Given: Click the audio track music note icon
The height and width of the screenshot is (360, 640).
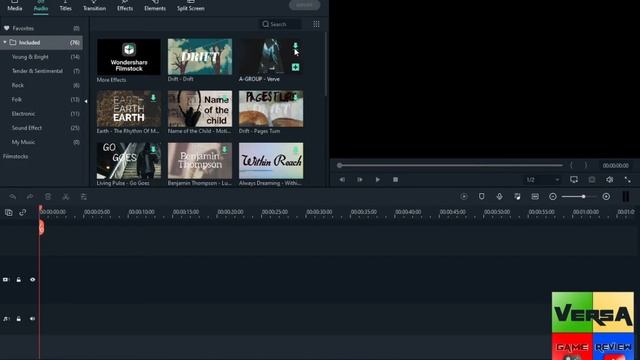Looking at the screenshot, I should tap(6, 319).
